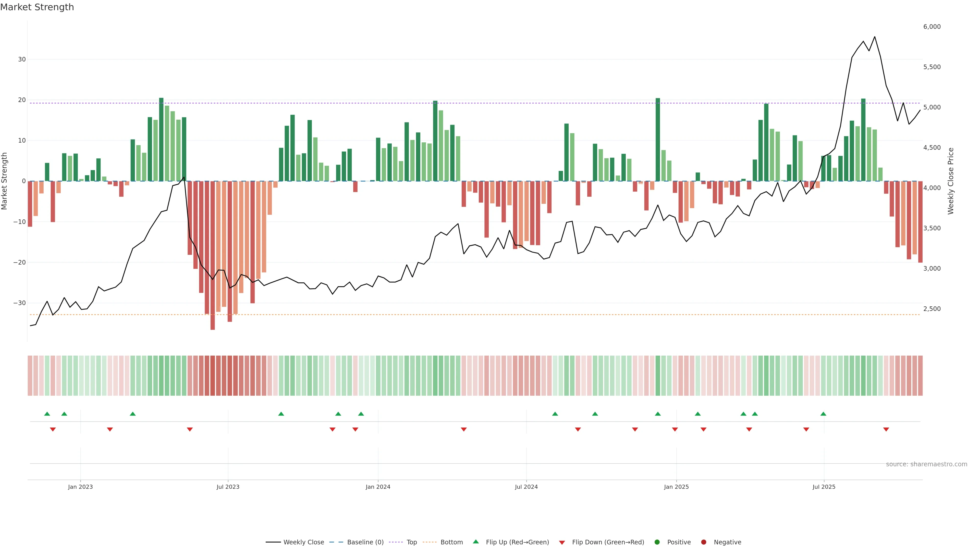Image resolution: width=980 pixels, height=551 pixels.
Task: Click the Positive green dot legend icon
Action: [x=657, y=542]
